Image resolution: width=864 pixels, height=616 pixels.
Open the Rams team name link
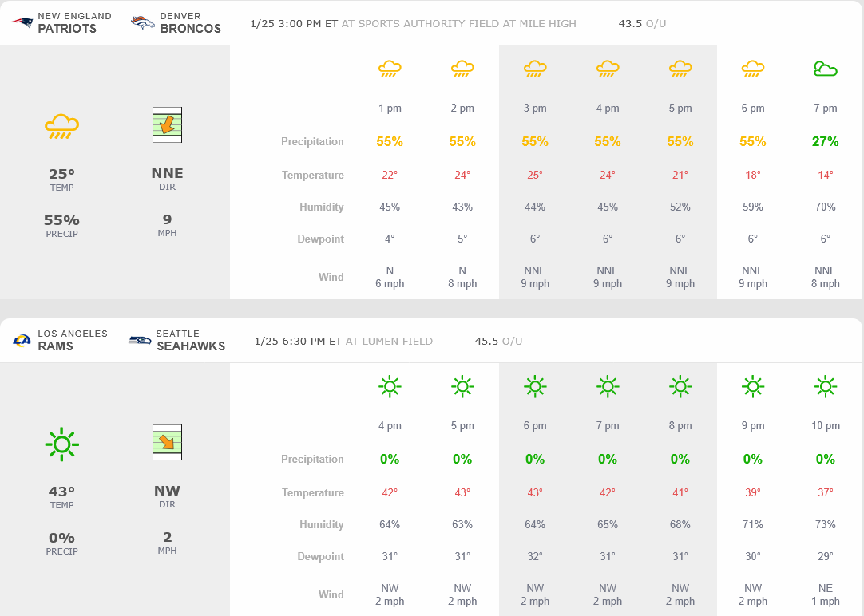tap(56, 346)
